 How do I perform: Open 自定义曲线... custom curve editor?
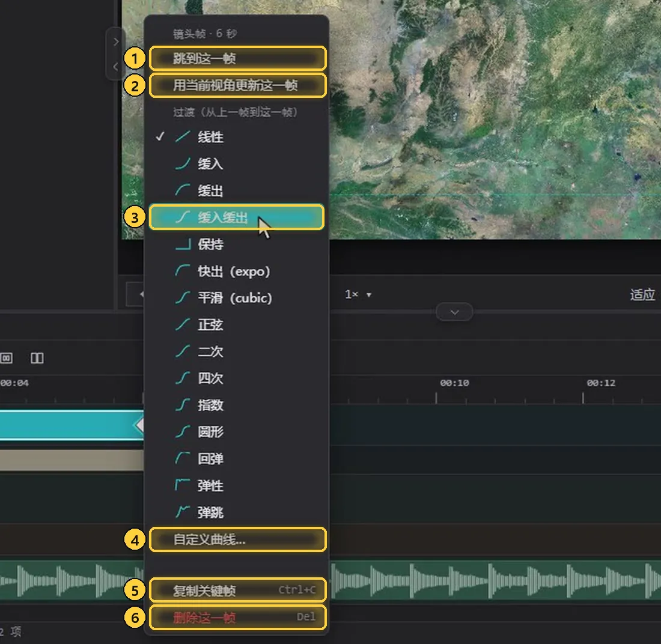coord(238,539)
